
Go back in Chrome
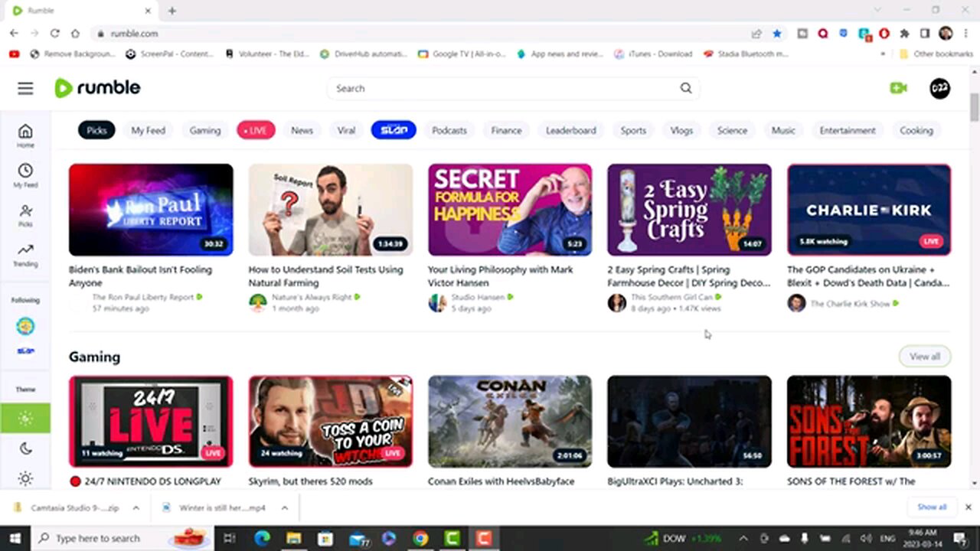14,34
